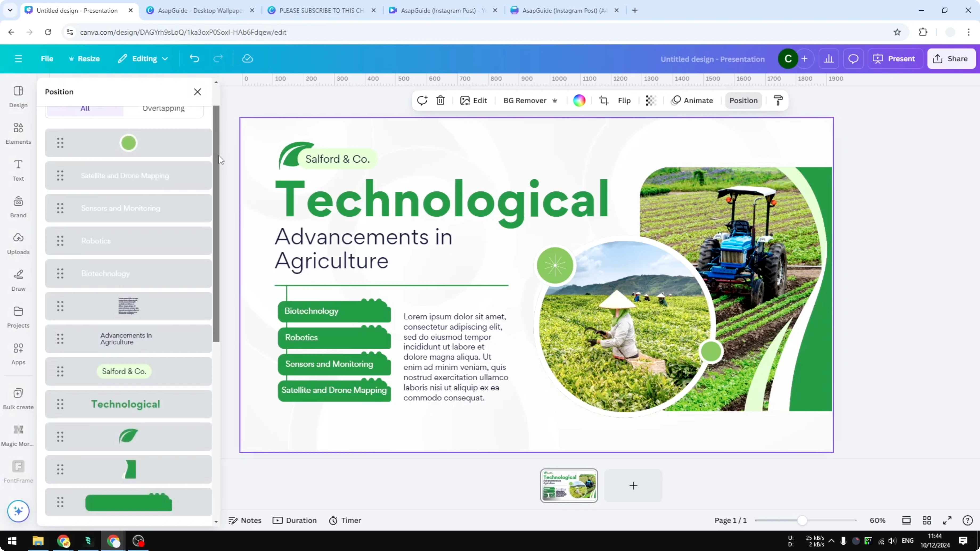
Task: Open Magic Morph app in sidebar
Action: pos(18,435)
